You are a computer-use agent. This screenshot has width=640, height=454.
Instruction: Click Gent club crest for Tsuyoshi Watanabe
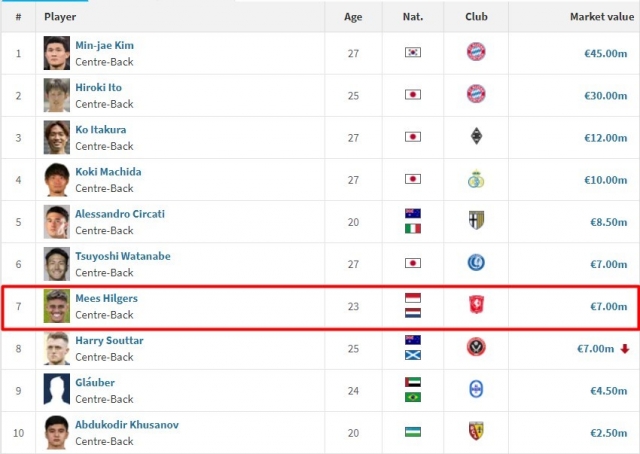coord(476,263)
